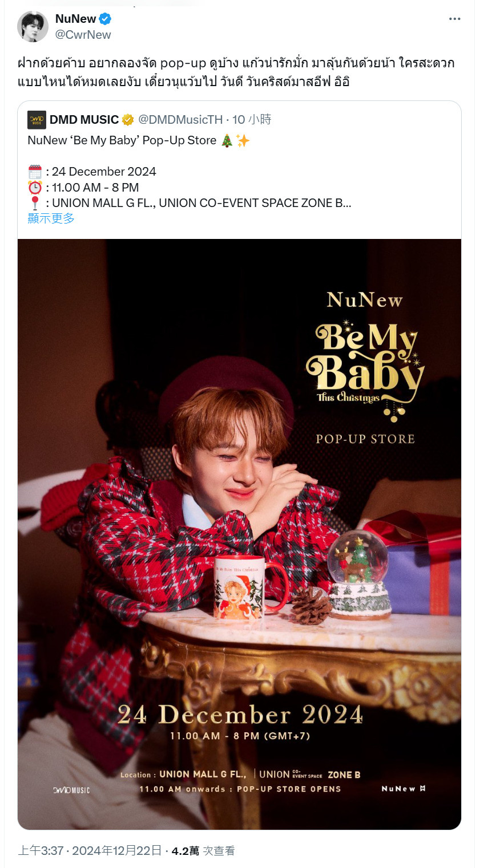Viewport: 480px width, 868px height.
Task: Open the three-dot more options menu
Action: pyautogui.click(x=454, y=19)
